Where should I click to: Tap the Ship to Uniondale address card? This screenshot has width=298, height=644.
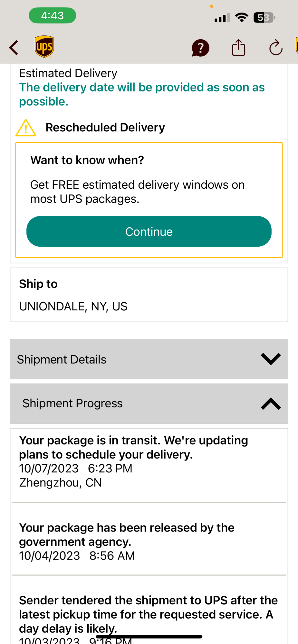[149, 295]
